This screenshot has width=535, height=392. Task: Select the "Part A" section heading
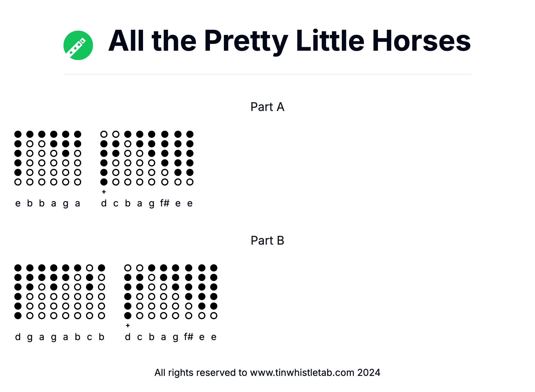pos(267,107)
